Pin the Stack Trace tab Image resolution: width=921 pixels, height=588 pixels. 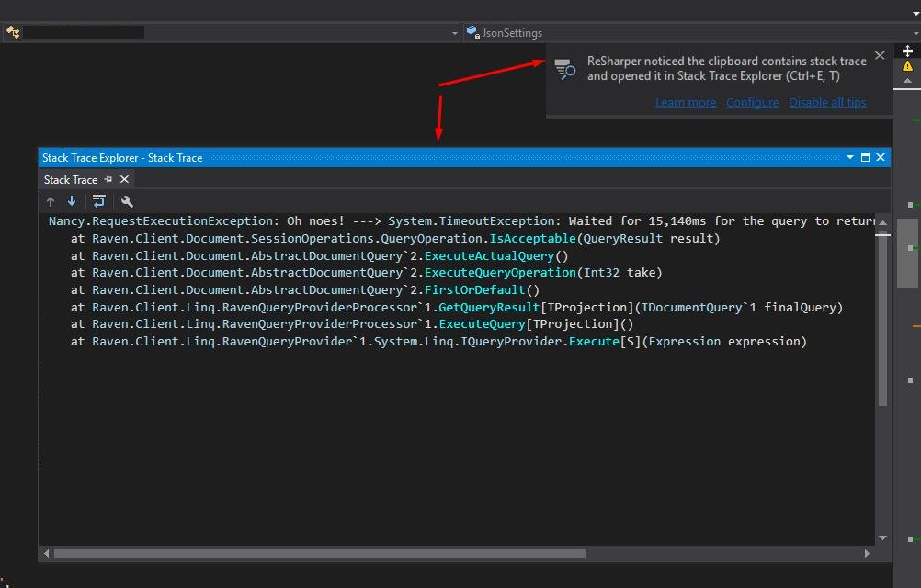coord(108,179)
